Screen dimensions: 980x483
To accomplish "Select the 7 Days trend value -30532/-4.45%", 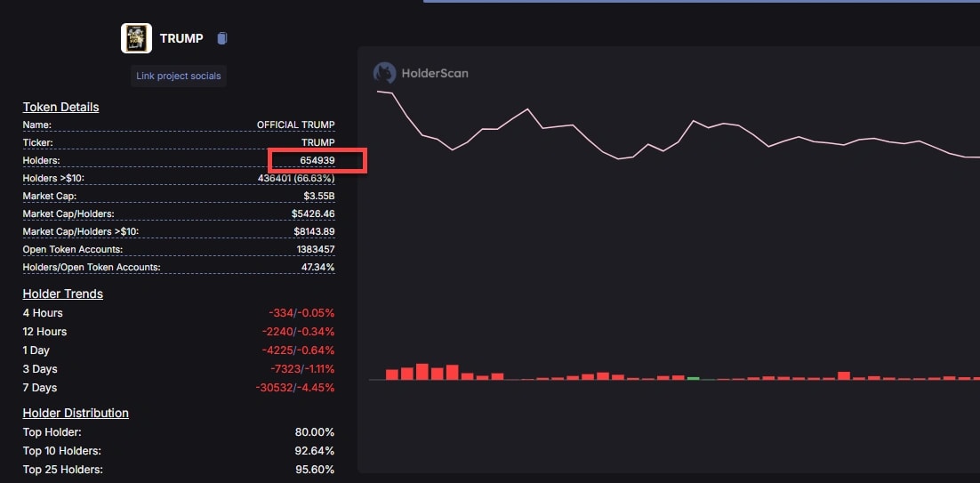I will (295, 388).
